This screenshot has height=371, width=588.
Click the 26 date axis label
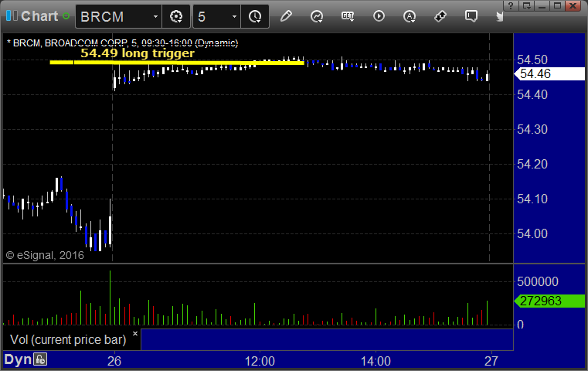coord(114,361)
